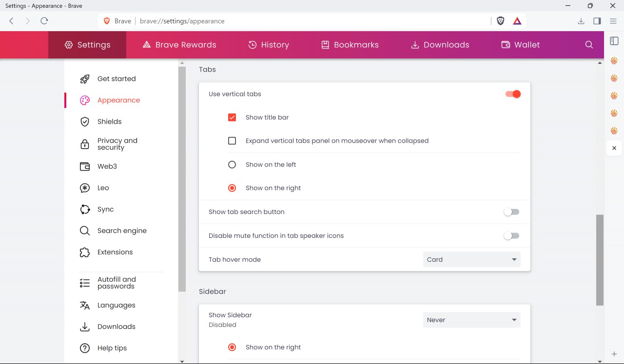Click the browser back arrow
This screenshot has width=624, height=364.
(x=12, y=21)
